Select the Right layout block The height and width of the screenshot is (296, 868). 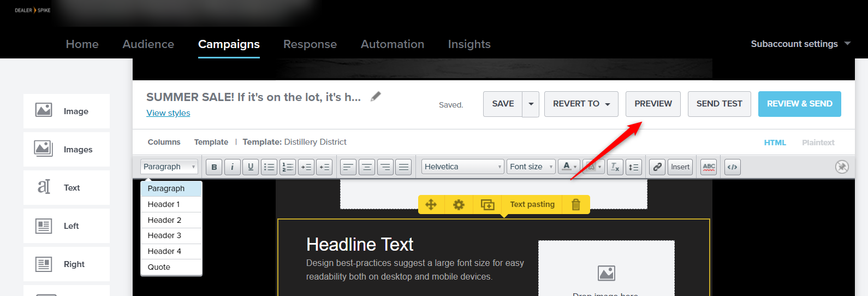[67, 264]
